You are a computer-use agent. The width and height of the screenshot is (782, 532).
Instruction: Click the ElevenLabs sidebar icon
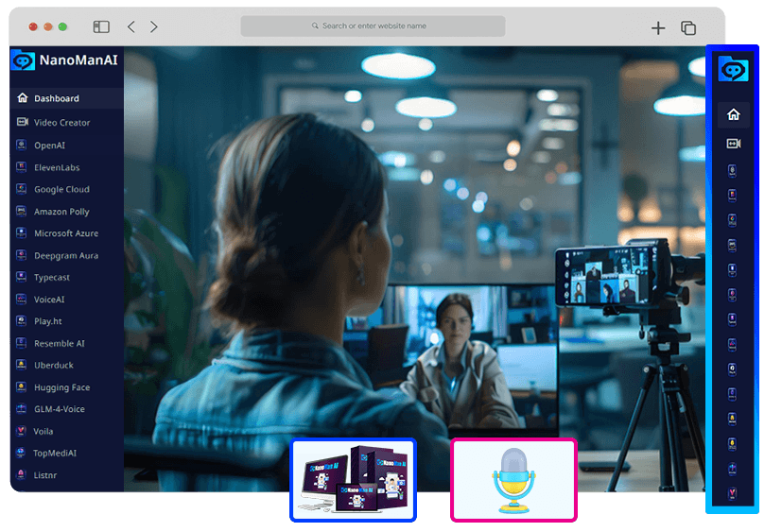(22, 167)
